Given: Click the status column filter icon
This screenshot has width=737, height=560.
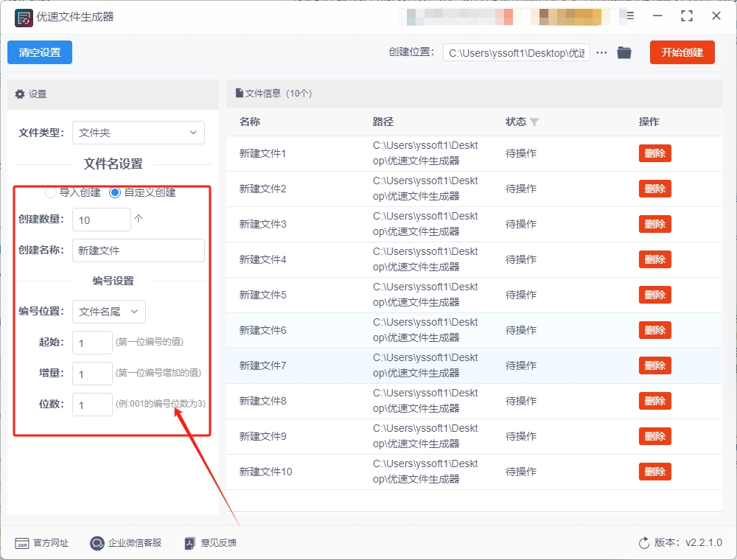Looking at the screenshot, I should tap(534, 122).
